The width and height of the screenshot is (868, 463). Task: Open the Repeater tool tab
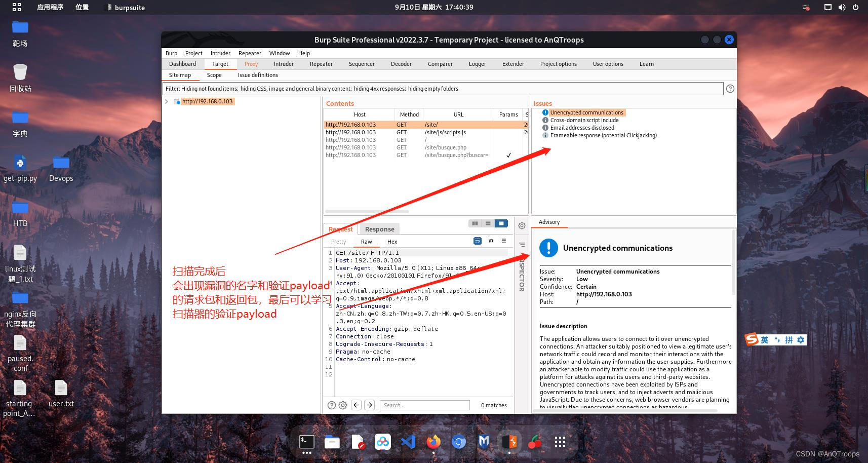(321, 64)
